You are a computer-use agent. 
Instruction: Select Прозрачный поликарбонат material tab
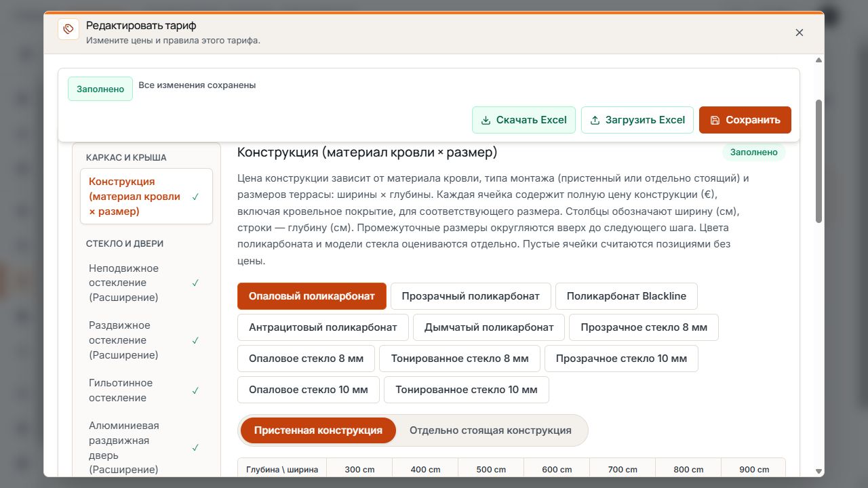tap(471, 296)
